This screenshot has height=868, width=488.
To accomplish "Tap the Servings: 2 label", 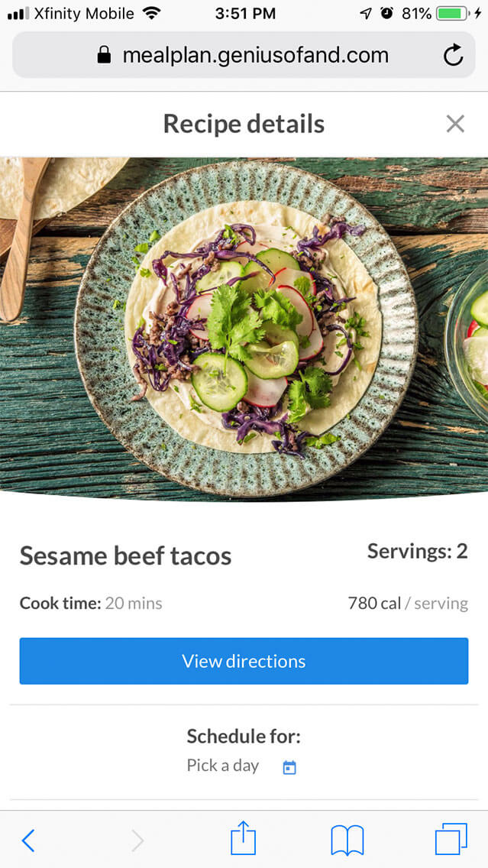I will click(417, 551).
